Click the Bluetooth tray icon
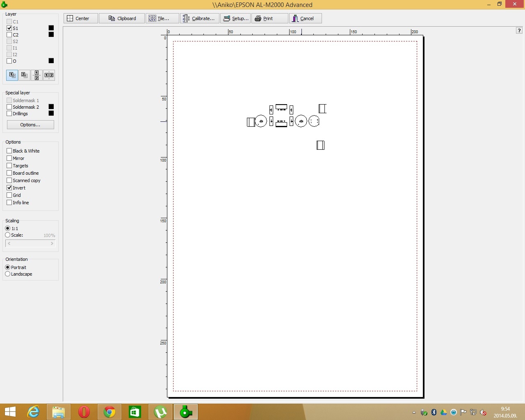Screen dimensions: 525x420 tap(434, 412)
